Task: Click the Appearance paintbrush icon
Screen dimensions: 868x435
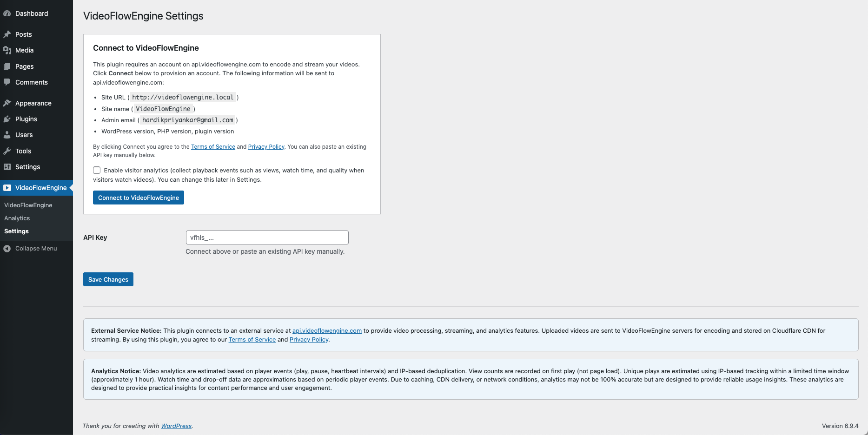Action: (x=7, y=103)
